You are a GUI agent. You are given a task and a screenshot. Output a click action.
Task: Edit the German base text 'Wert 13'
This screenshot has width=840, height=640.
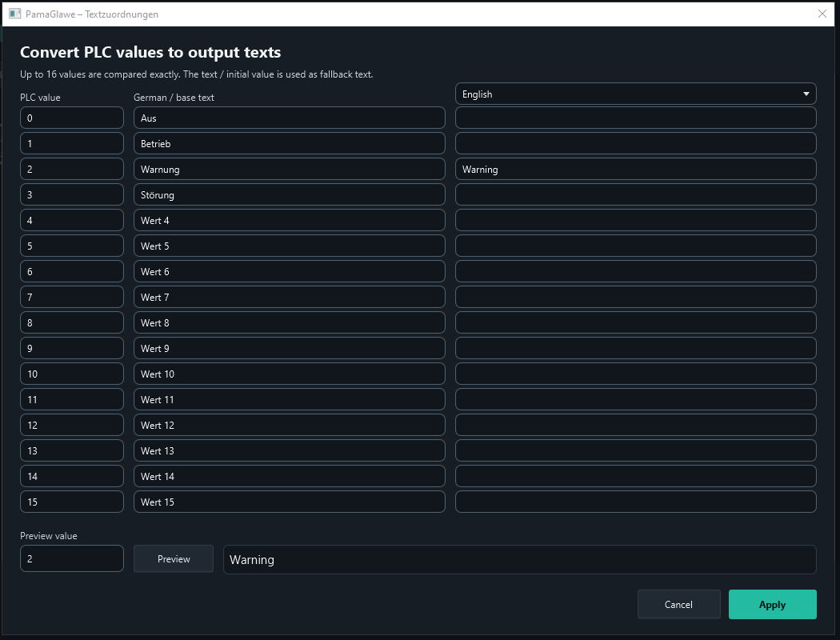point(290,450)
